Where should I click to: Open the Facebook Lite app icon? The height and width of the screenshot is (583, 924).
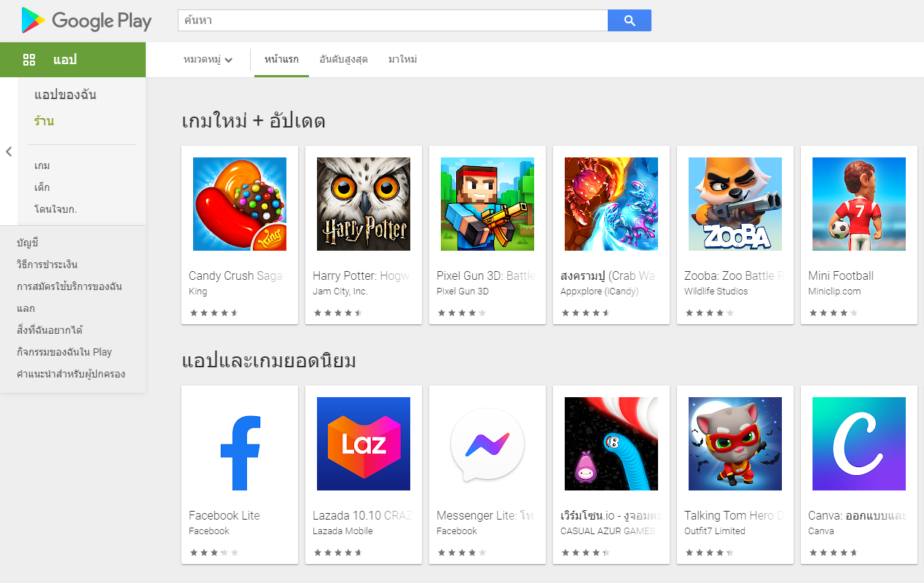pos(240,444)
